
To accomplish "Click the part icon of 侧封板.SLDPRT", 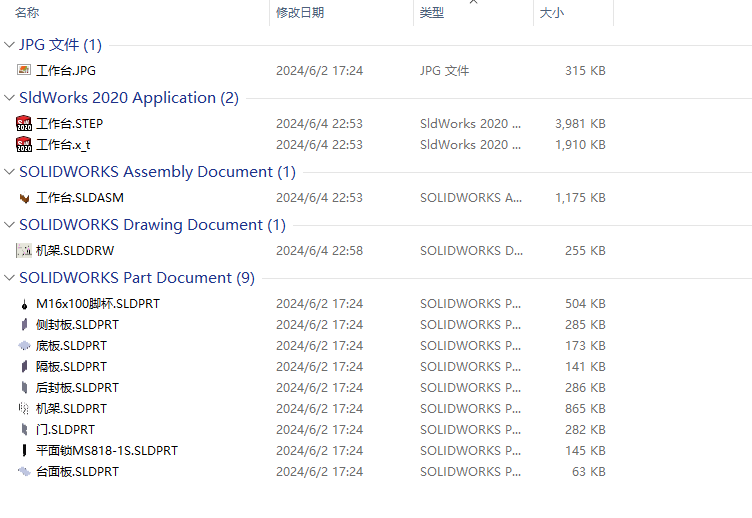I will click(x=24, y=325).
